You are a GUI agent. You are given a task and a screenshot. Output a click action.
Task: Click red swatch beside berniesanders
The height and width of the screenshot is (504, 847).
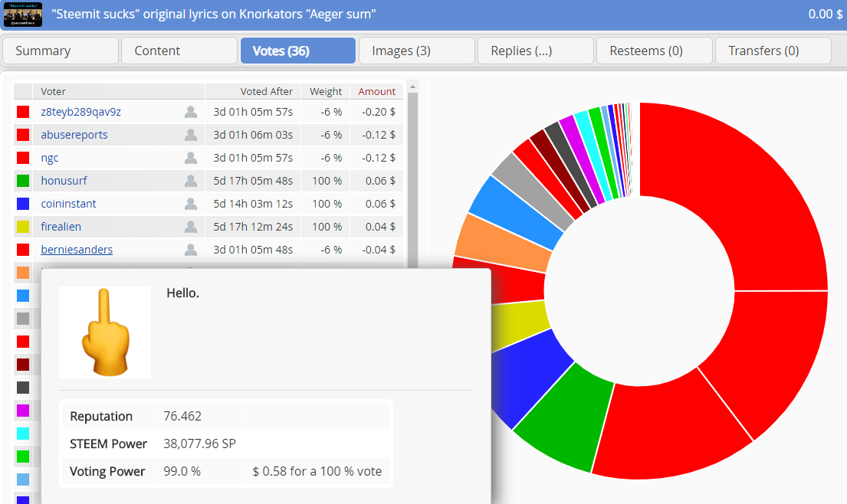point(23,249)
